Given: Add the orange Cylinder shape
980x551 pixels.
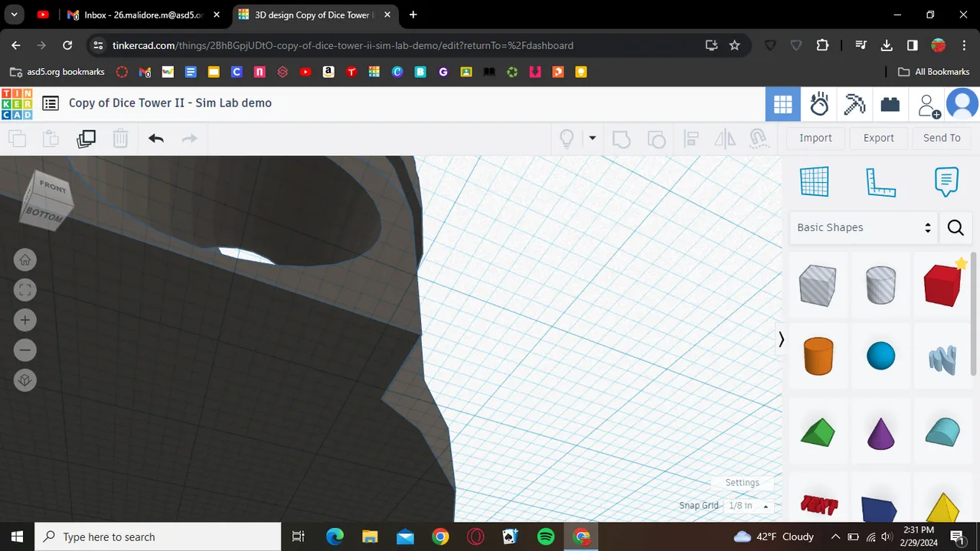Looking at the screenshot, I should [818, 356].
